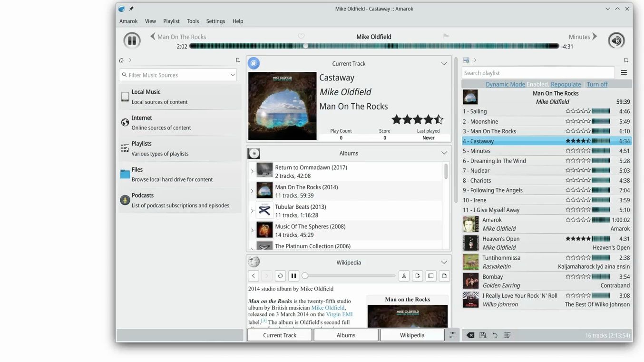Bookmark the media sources view

coord(238,60)
